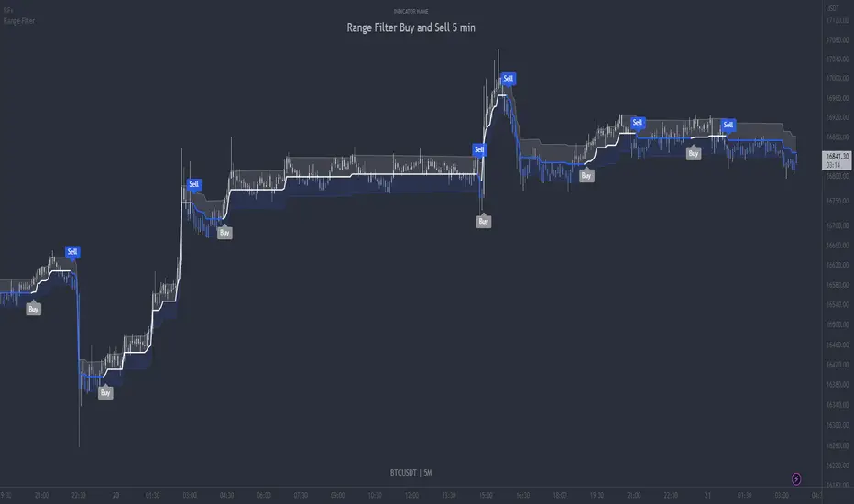Select the Sell marker near the 03:00 jump
The width and height of the screenshot is (854, 504).
(194, 184)
